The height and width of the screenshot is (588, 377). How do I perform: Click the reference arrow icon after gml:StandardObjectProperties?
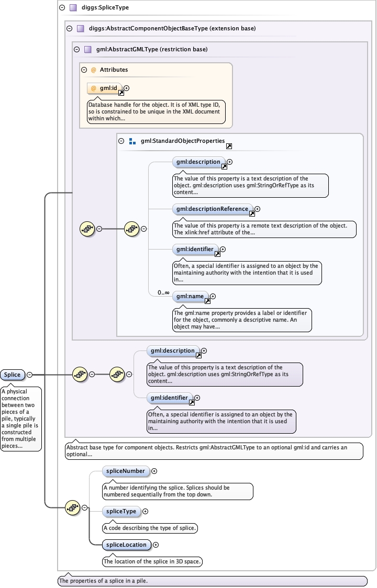[x=229, y=146]
